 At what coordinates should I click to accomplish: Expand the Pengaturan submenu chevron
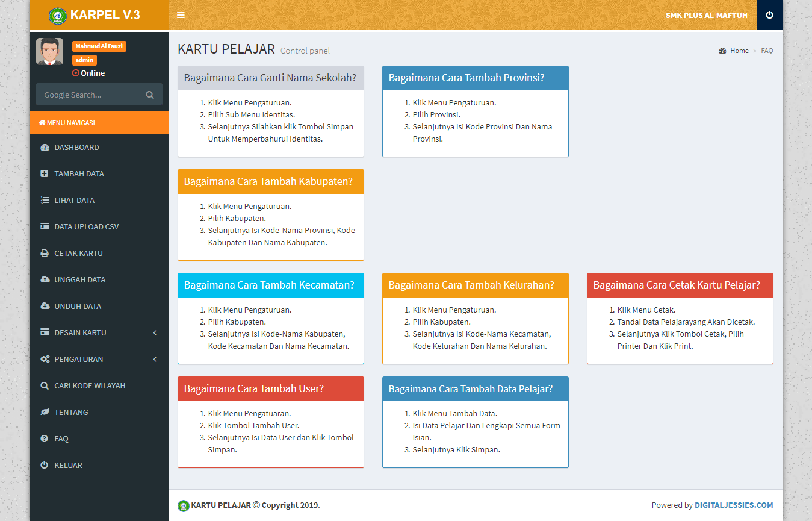click(155, 360)
